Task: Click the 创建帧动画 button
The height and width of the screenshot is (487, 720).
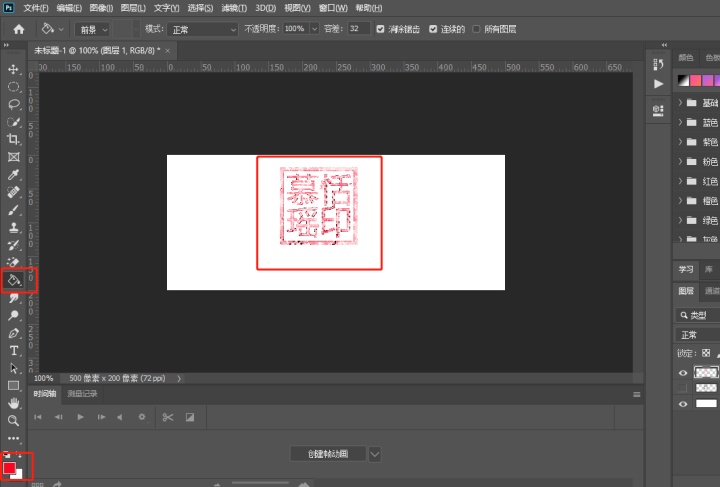Action: pos(328,454)
